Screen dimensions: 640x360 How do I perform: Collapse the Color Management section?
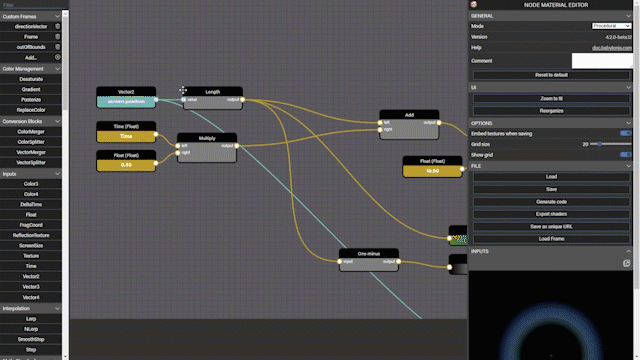(57, 69)
